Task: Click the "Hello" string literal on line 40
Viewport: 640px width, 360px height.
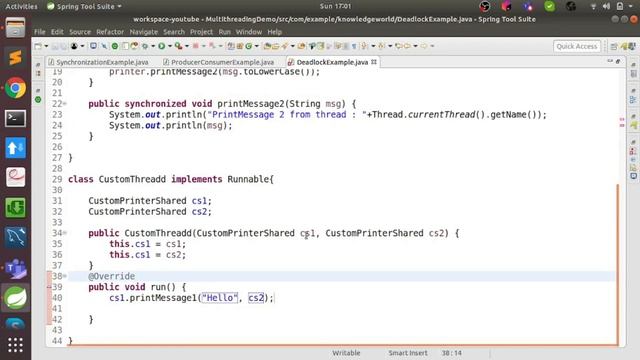Action: [x=220, y=298]
